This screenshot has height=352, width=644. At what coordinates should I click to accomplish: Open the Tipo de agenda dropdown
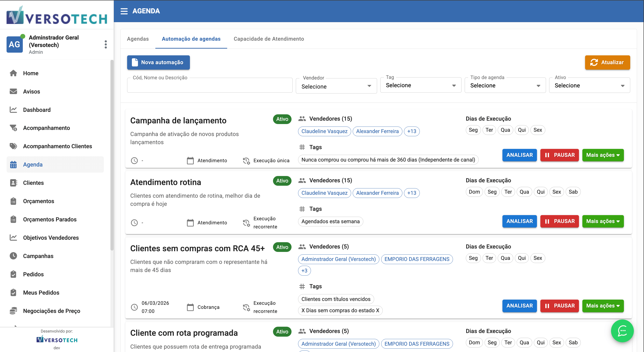(x=505, y=85)
